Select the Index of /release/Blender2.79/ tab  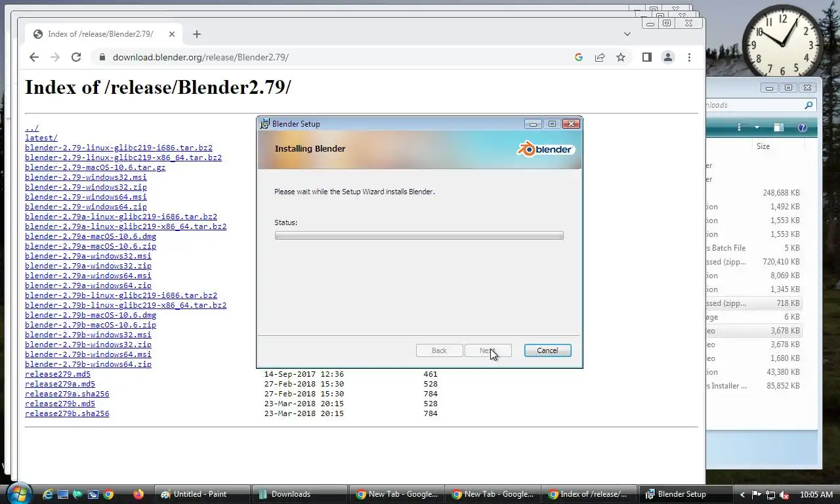click(103, 34)
